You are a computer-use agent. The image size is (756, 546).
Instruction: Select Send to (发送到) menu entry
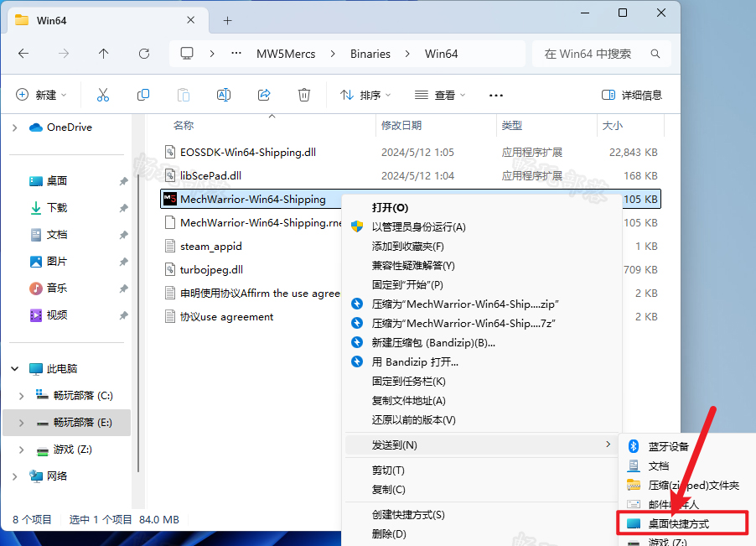point(482,445)
